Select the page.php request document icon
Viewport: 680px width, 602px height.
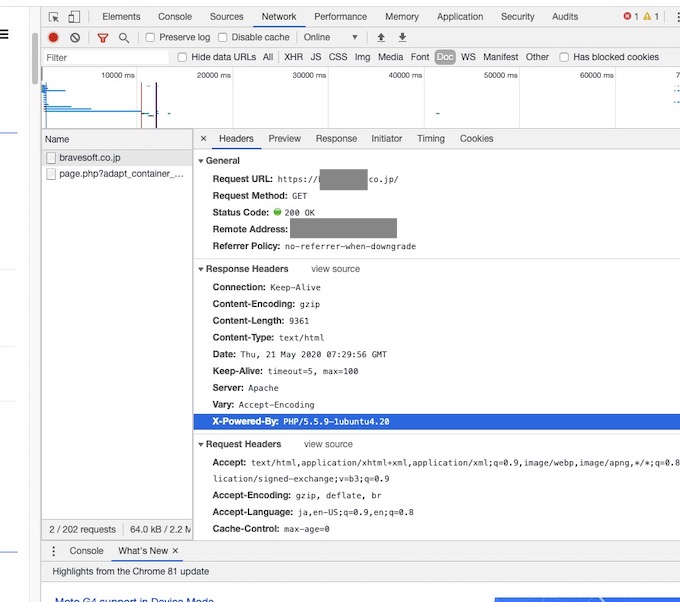(51, 174)
